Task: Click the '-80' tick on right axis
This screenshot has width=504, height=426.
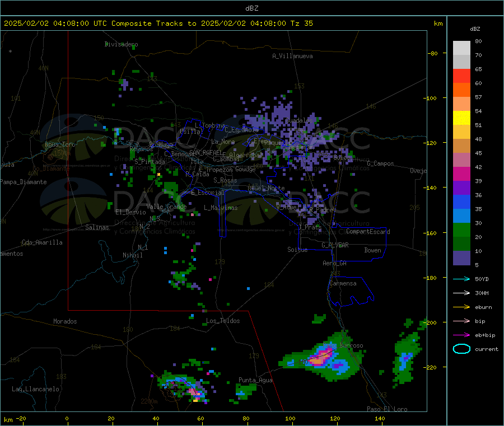Action: pos(433,53)
